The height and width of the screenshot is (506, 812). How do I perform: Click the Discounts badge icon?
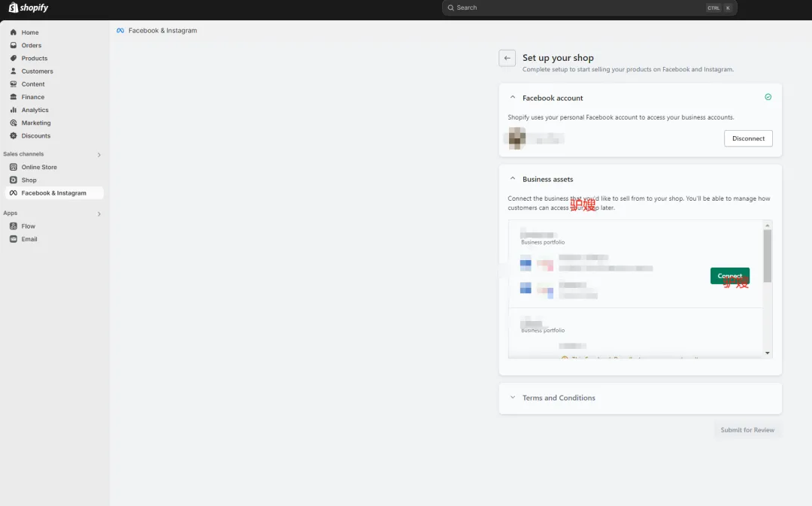[14, 135]
